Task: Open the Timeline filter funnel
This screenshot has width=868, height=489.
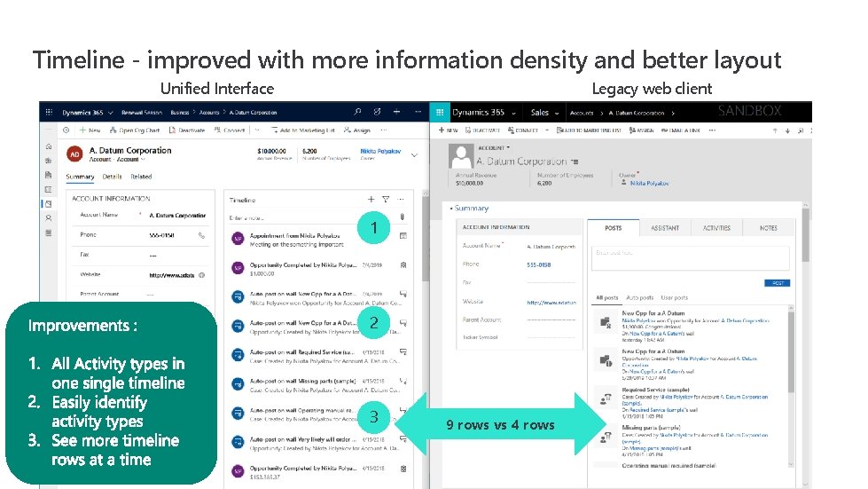Action: coord(386,200)
